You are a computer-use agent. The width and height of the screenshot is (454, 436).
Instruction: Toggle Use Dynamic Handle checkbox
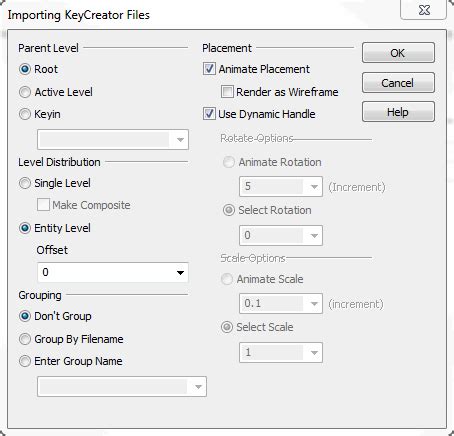pos(209,114)
